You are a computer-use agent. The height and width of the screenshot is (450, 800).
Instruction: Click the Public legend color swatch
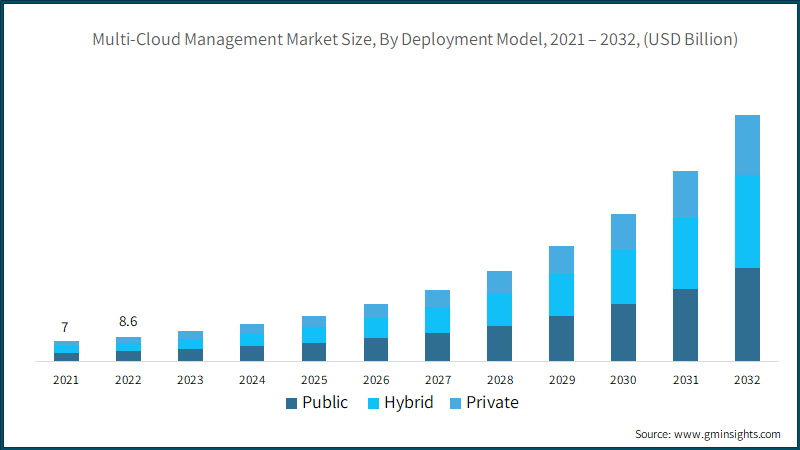291,404
